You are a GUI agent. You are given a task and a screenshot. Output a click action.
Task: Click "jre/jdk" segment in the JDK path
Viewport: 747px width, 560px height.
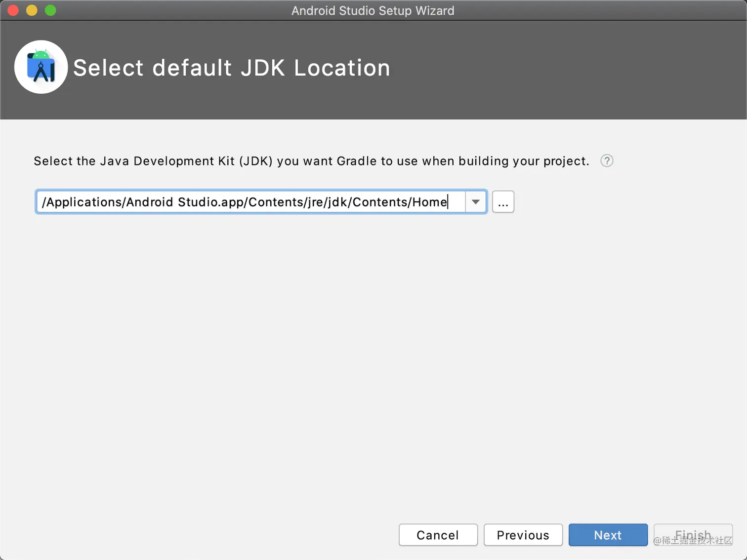(x=326, y=202)
